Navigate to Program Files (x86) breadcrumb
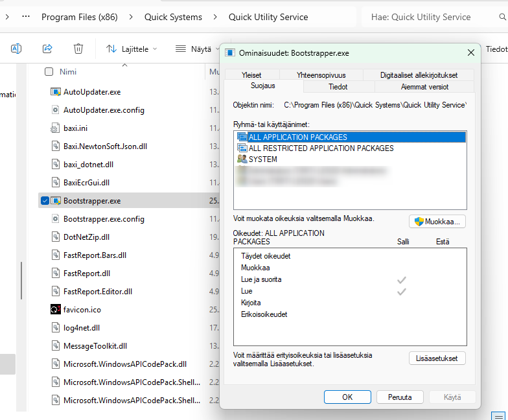The width and height of the screenshot is (508, 420). coord(79,17)
